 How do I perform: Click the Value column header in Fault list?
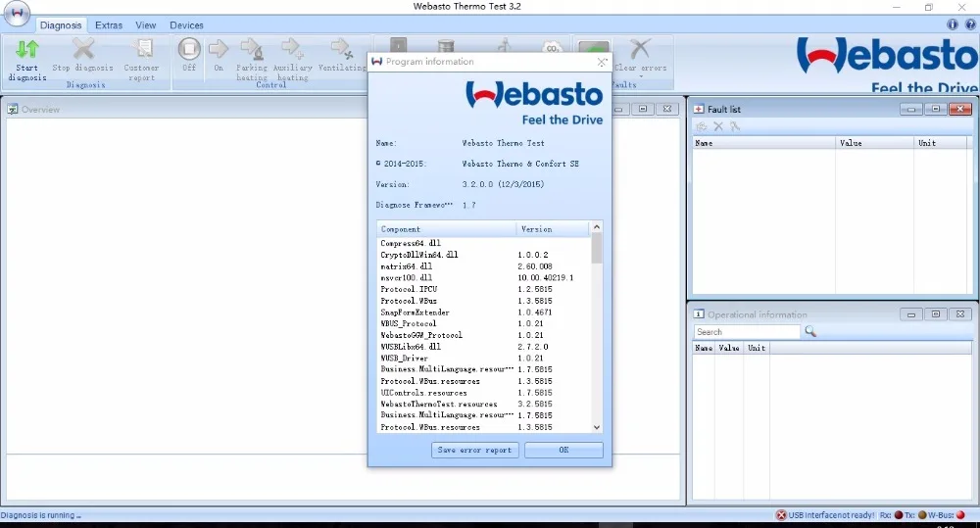coord(874,143)
